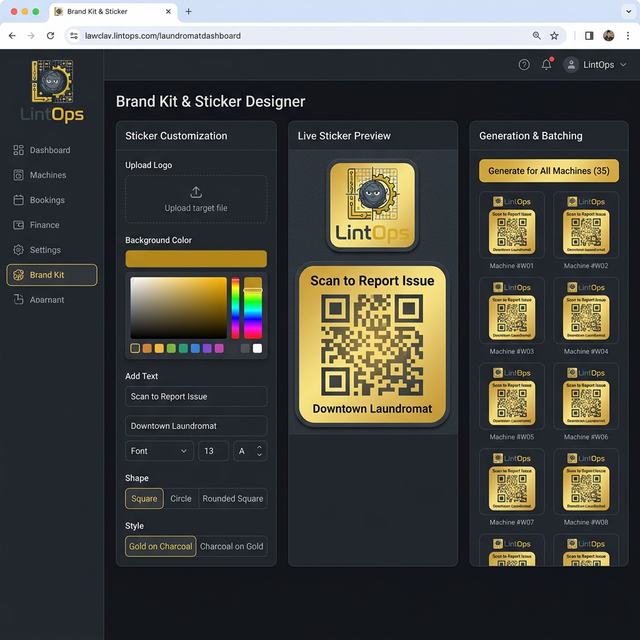Click the gold background color bar
Screen dimensions: 640x640
[x=196, y=259]
